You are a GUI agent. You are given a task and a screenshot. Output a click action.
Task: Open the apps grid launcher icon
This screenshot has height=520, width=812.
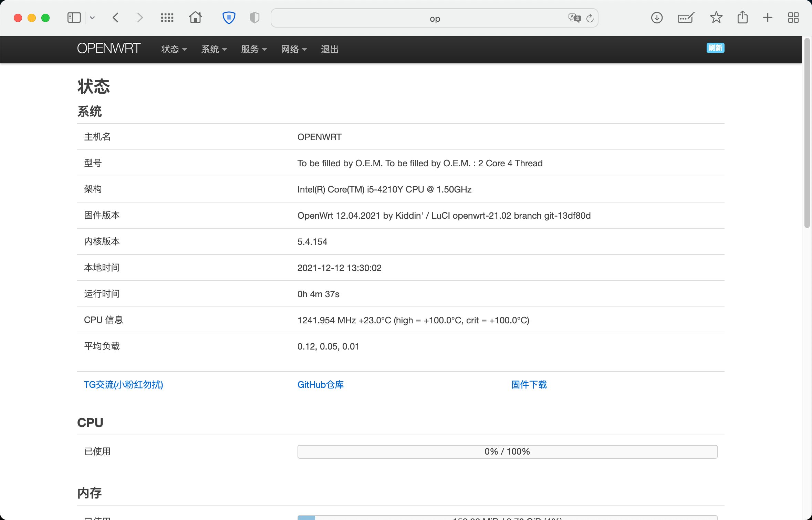click(167, 18)
